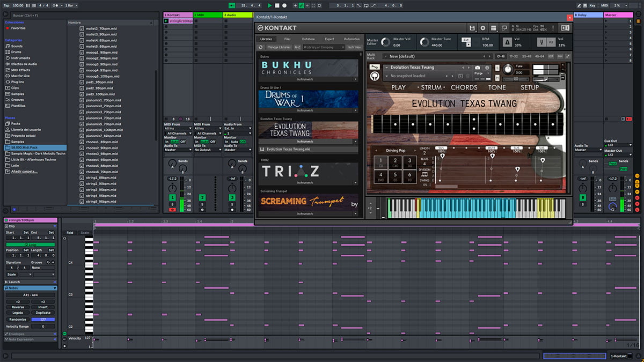Click Manage Libraries button
Screen dimensions: 644x362
[x=279, y=47]
